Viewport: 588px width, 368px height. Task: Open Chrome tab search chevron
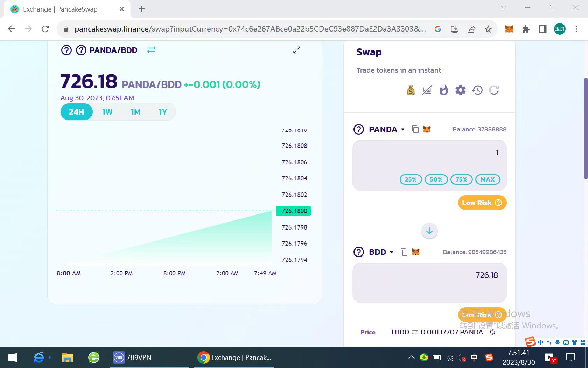pos(504,8)
